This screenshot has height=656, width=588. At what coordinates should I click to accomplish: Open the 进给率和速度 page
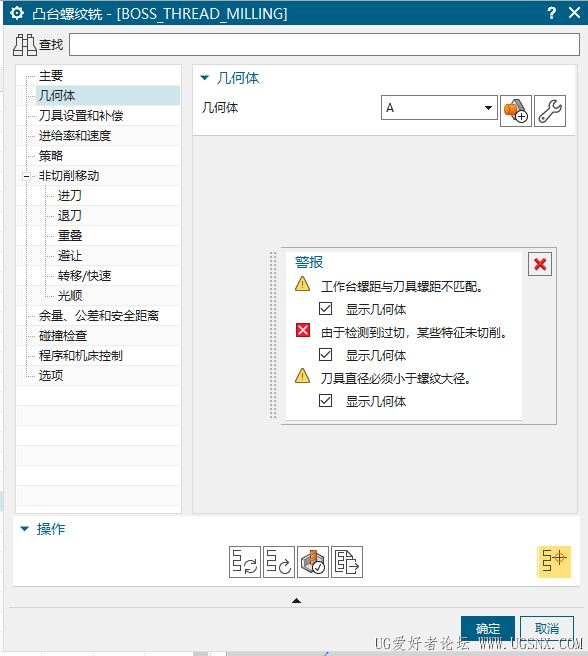tap(74, 136)
